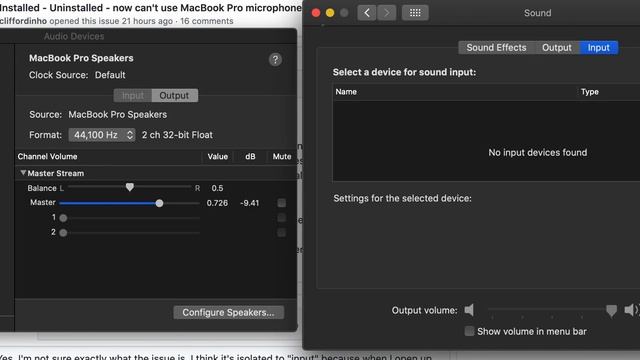The height and width of the screenshot is (360, 640).
Task: Toggle channel 1 mute checkbox
Action: pyautogui.click(x=281, y=218)
